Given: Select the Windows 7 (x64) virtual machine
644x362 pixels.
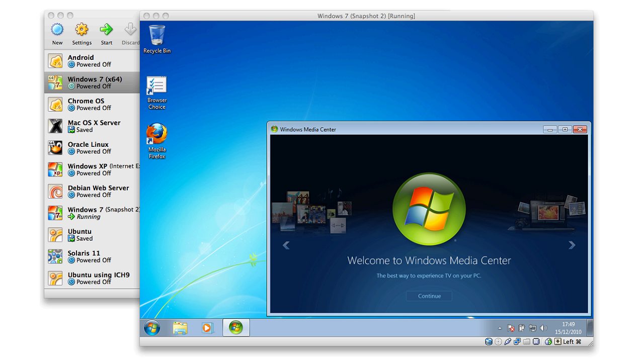Looking at the screenshot, I should (92, 82).
